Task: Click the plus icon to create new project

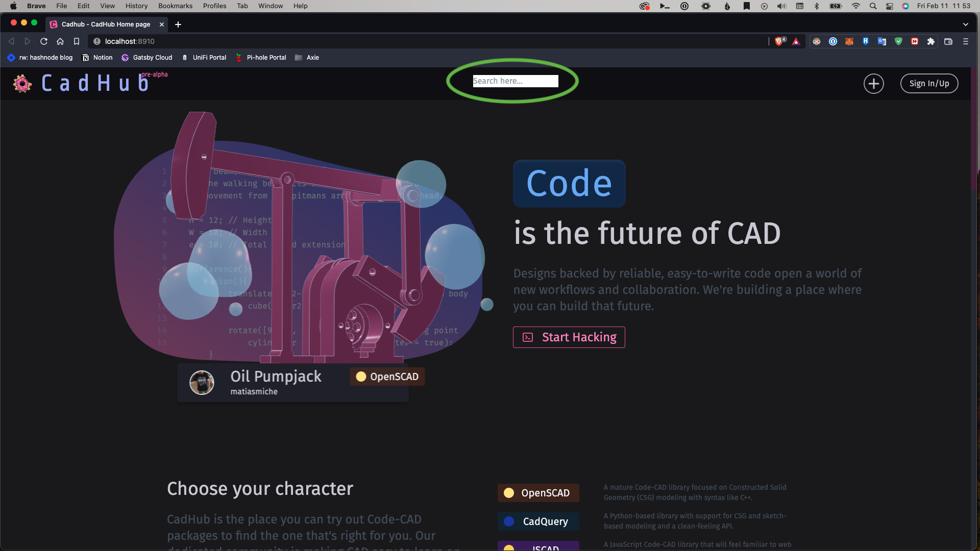Action: click(x=873, y=84)
